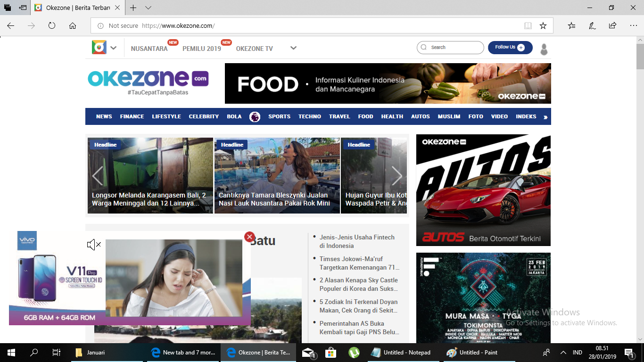Open the tabs you've set aside
The width and height of the screenshot is (644, 362).
click(8, 8)
